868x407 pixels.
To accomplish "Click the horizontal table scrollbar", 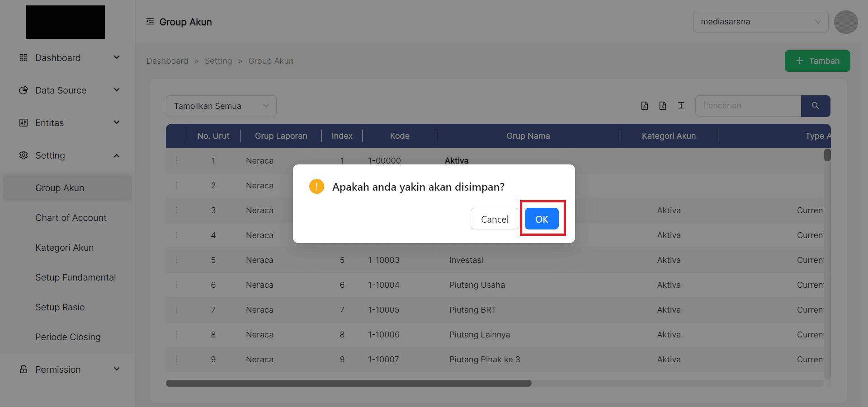I will (348, 383).
